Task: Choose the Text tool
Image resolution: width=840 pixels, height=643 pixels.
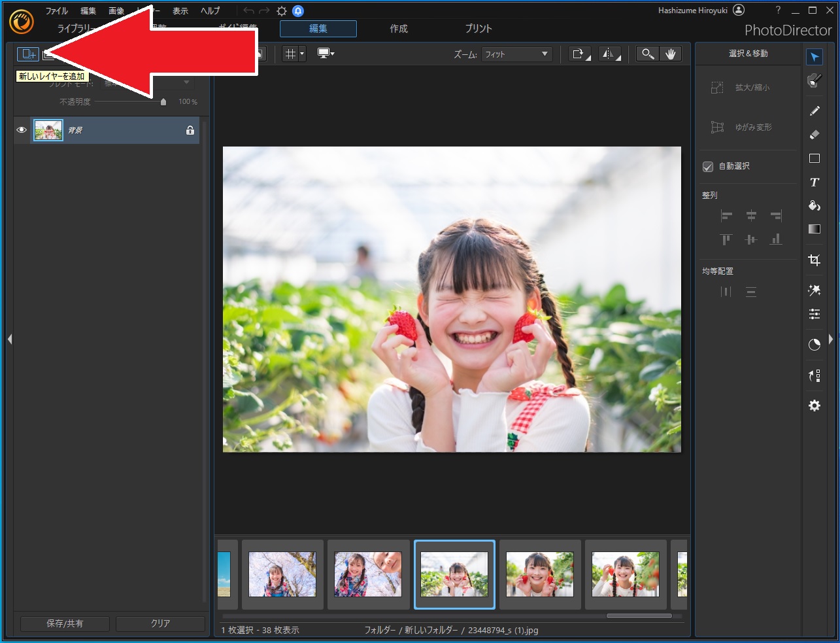Action: 815,182
